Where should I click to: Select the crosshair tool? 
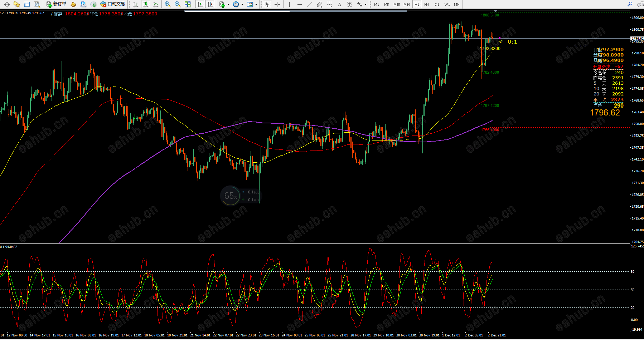pyautogui.click(x=277, y=4)
